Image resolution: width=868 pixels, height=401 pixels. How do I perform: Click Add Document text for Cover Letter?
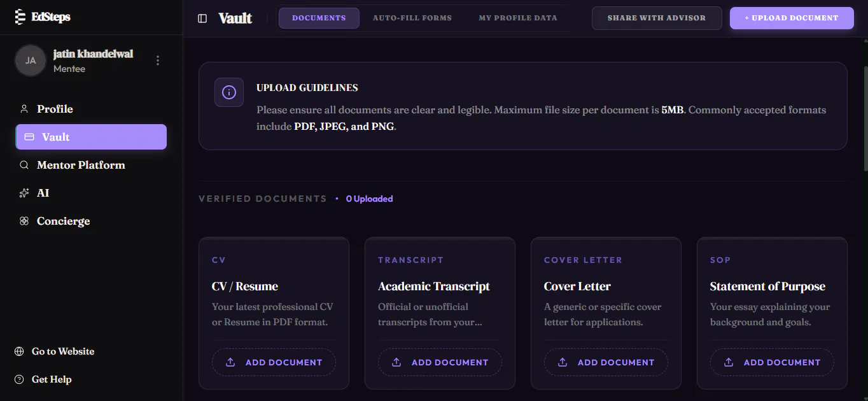tap(616, 362)
